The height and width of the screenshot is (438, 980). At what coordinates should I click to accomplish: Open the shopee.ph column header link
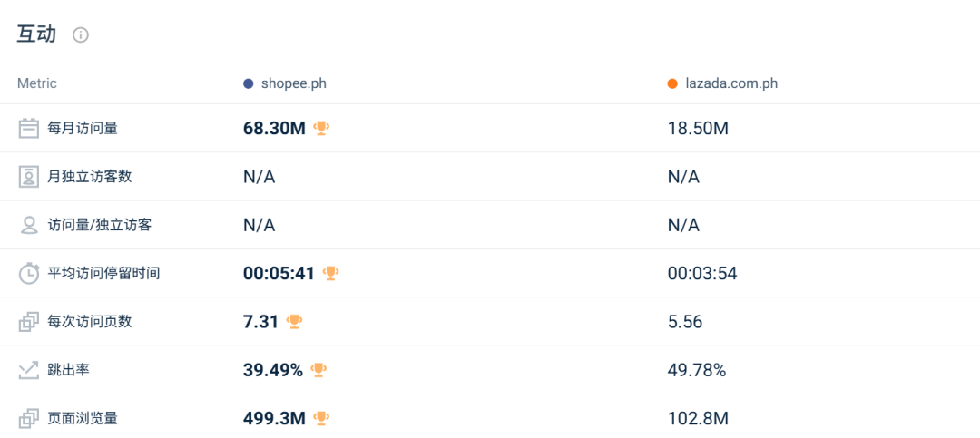(x=293, y=83)
